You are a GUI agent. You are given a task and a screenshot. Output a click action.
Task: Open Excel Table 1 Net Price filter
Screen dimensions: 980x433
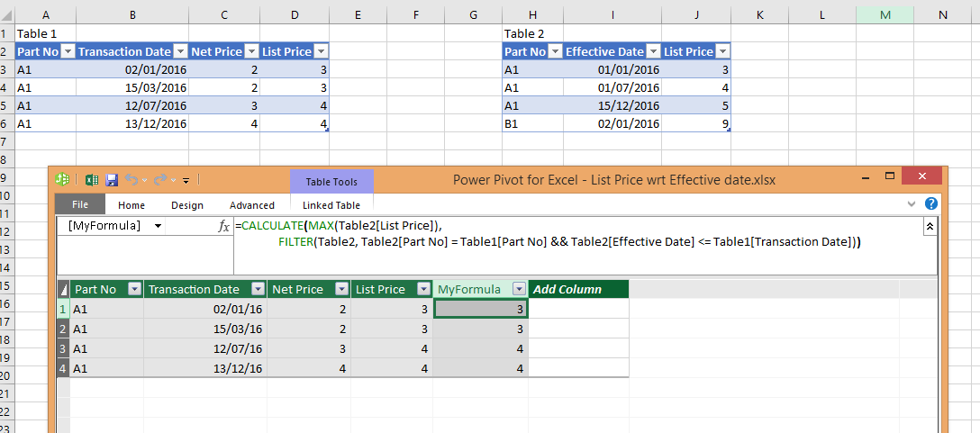point(251,52)
